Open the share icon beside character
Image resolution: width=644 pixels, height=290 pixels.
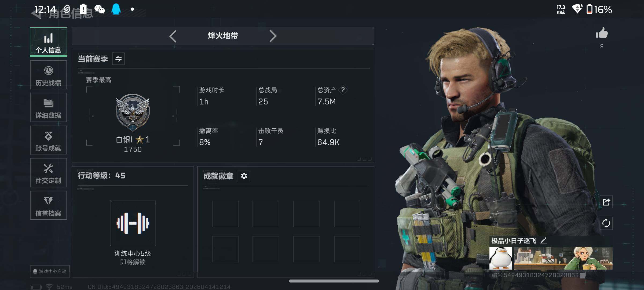pos(606,202)
